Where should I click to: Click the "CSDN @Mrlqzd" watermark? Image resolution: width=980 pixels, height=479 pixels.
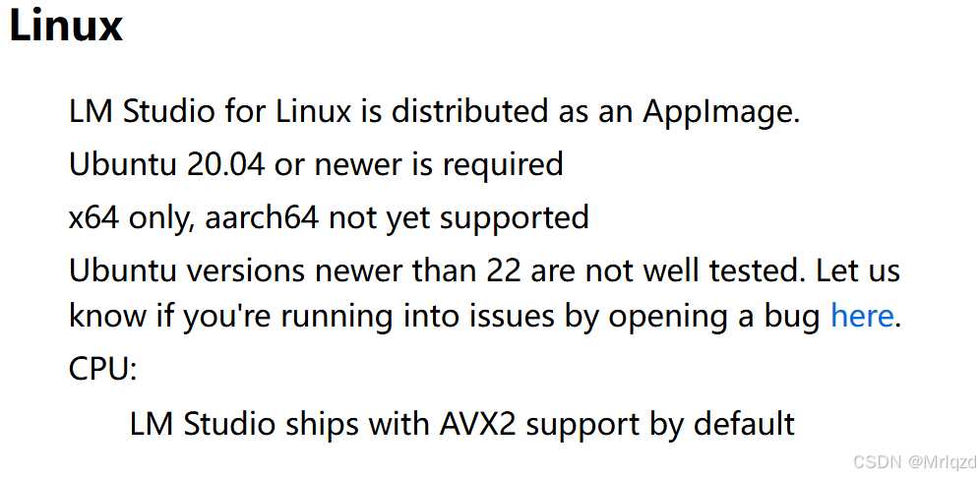[x=916, y=461]
